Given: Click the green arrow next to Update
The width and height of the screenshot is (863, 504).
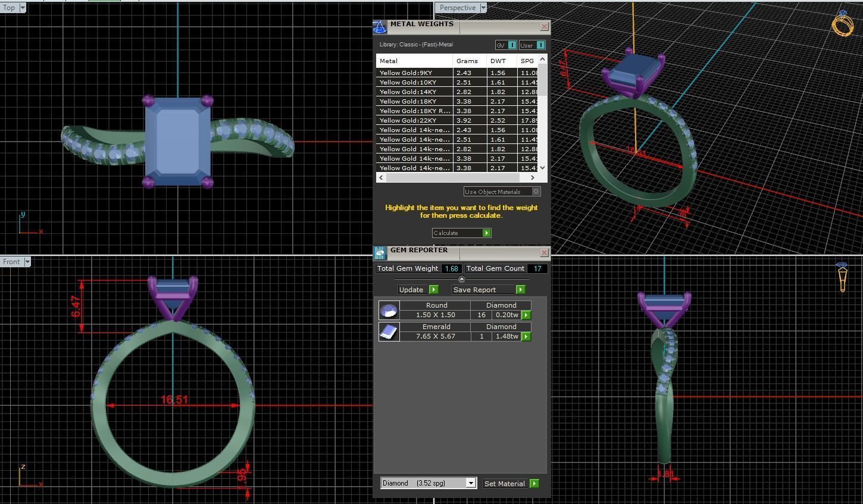Looking at the screenshot, I should (433, 290).
